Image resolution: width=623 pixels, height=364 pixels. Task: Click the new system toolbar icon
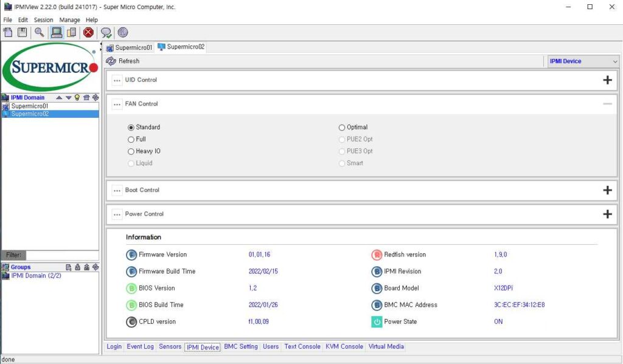point(8,33)
